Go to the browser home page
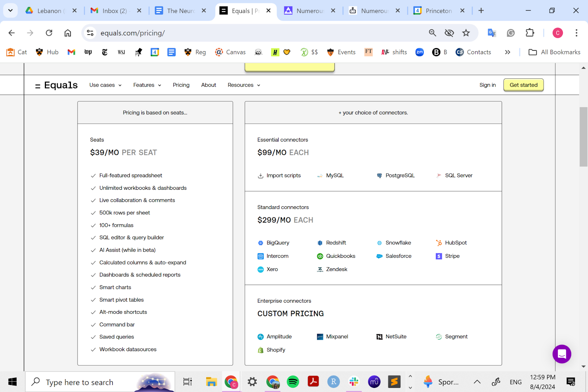This screenshot has height=392, width=588. click(68, 33)
